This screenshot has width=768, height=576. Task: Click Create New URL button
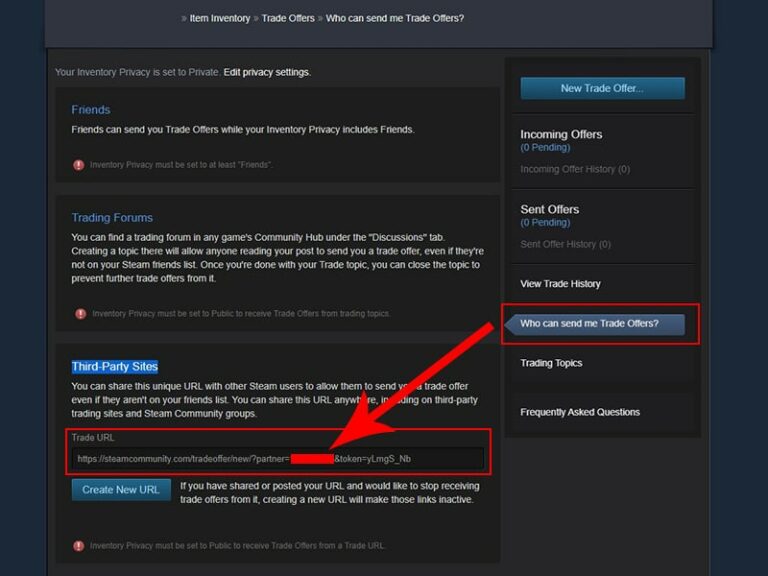click(121, 490)
